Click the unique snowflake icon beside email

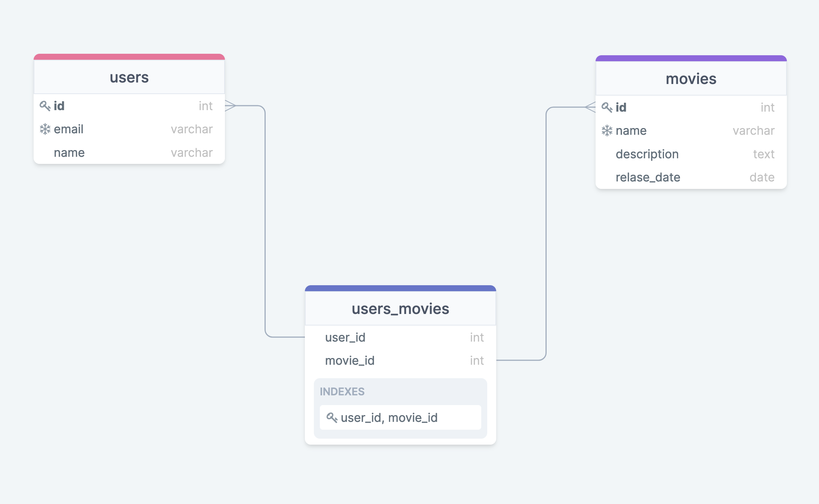coord(45,129)
